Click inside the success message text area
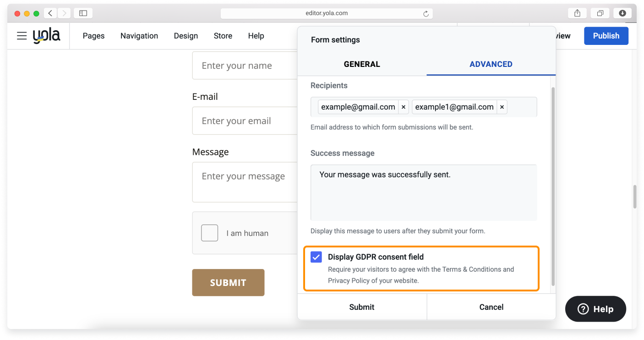The width and height of the screenshot is (644, 340). [423, 192]
